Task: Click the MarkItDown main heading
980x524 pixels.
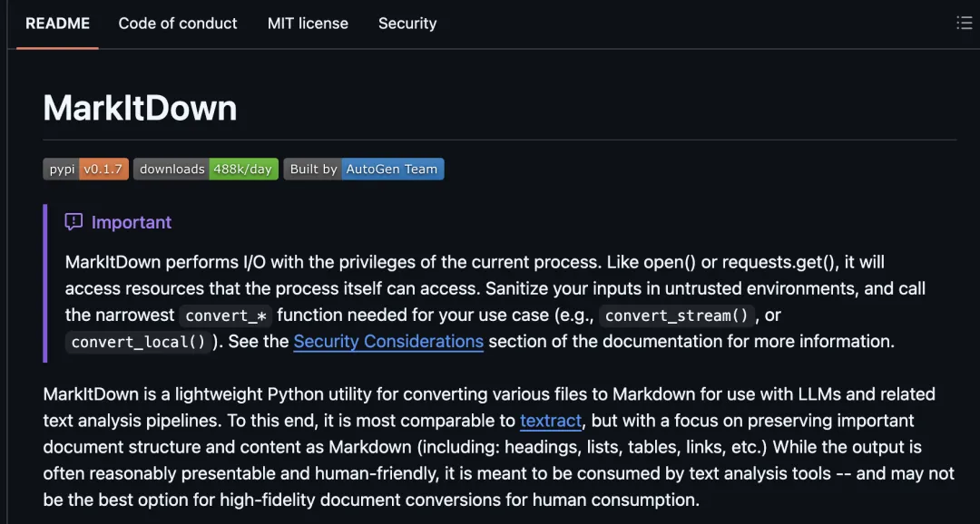Action: pos(140,109)
